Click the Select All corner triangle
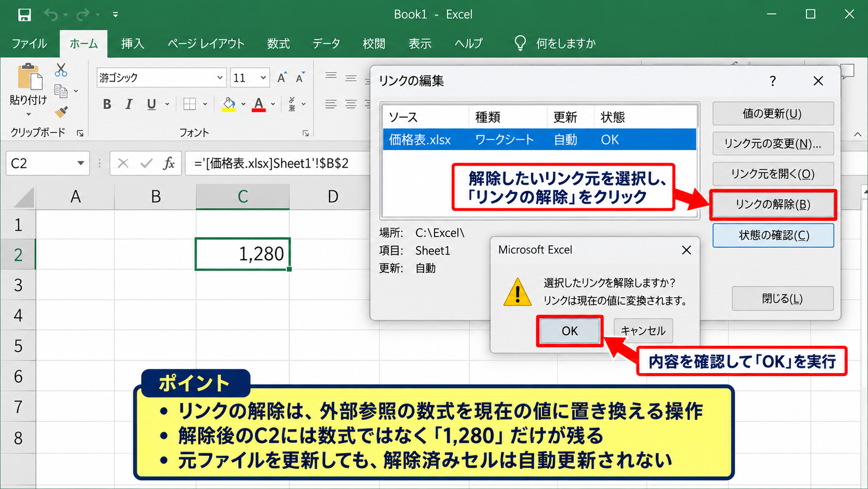The image size is (868, 489). 24,197
